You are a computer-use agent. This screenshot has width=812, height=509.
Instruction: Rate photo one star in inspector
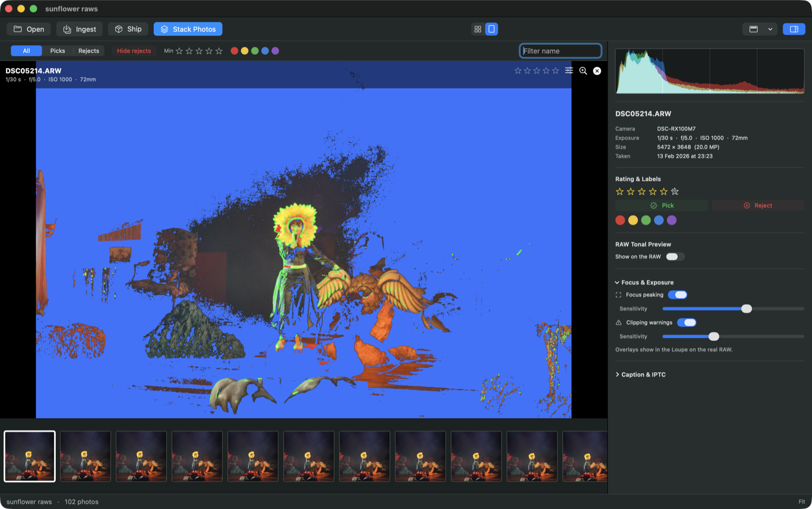click(x=620, y=191)
